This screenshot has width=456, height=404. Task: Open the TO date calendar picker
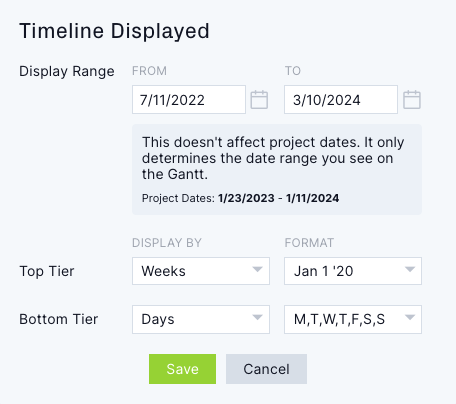pyautogui.click(x=412, y=100)
